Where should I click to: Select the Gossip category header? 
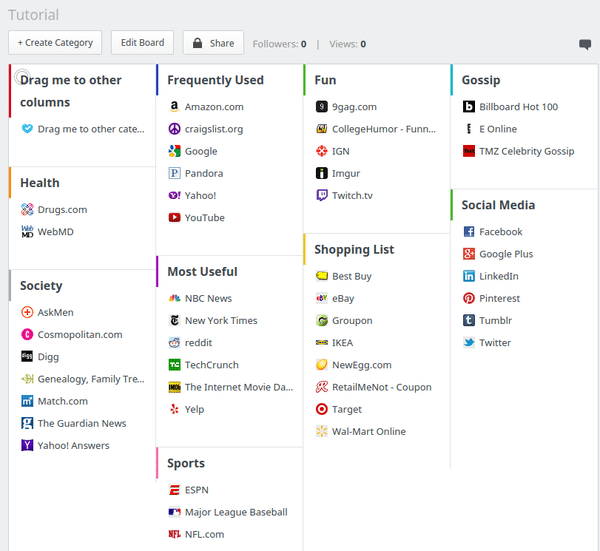pos(481,80)
